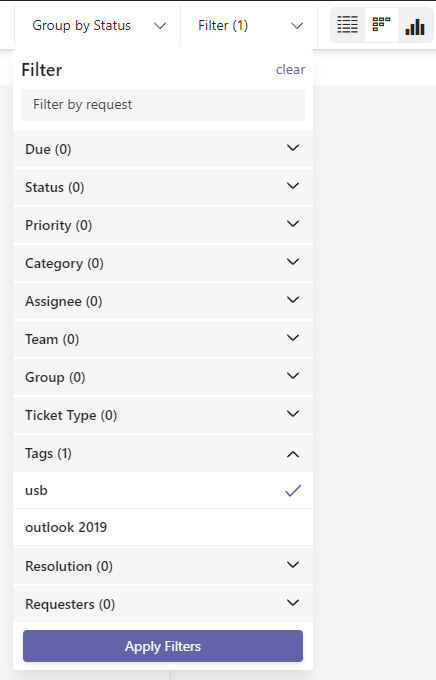436x680 pixels.
Task: Switch to list view icon
Action: pos(347,25)
